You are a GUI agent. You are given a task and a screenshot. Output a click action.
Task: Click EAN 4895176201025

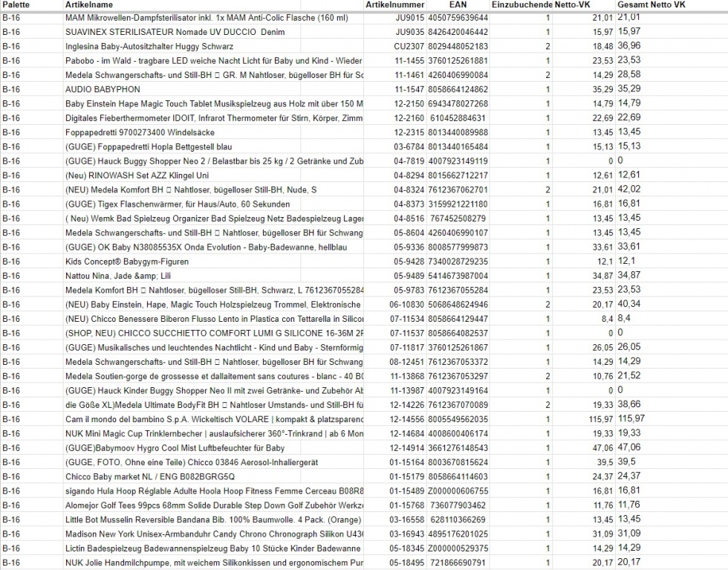coord(458,534)
